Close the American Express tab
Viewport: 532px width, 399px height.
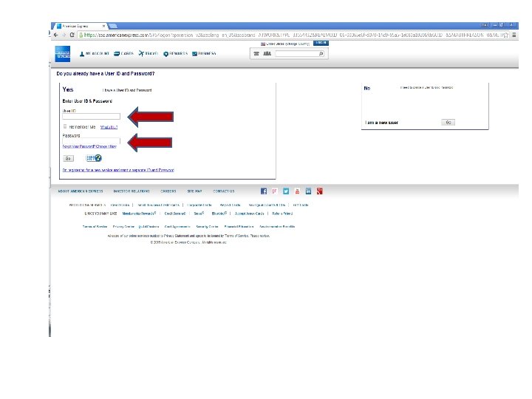pyautogui.click(x=104, y=26)
